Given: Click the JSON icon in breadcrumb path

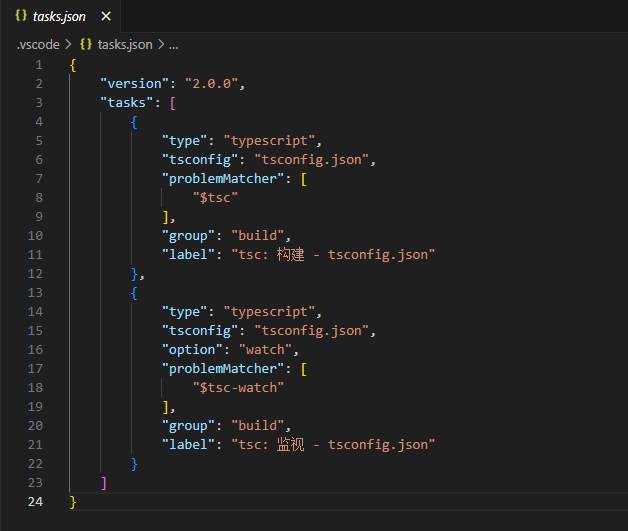Looking at the screenshot, I should [86, 44].
